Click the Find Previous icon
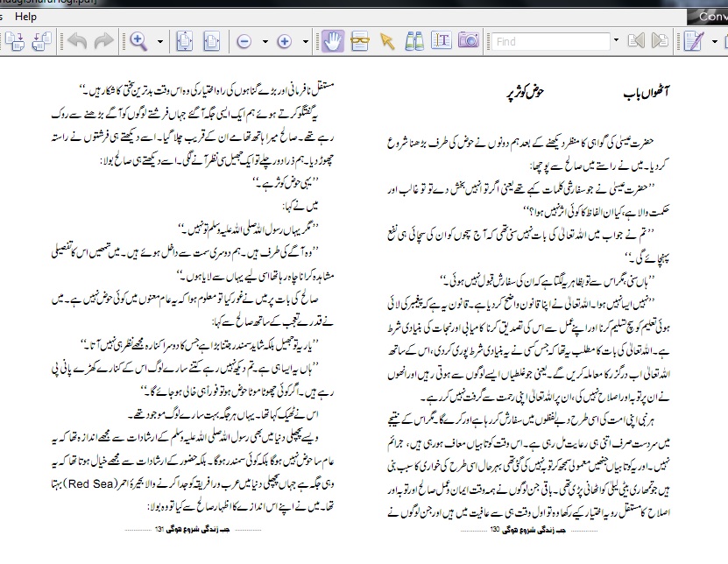Viewport: 728px width, 564px height. pos(636,41)
